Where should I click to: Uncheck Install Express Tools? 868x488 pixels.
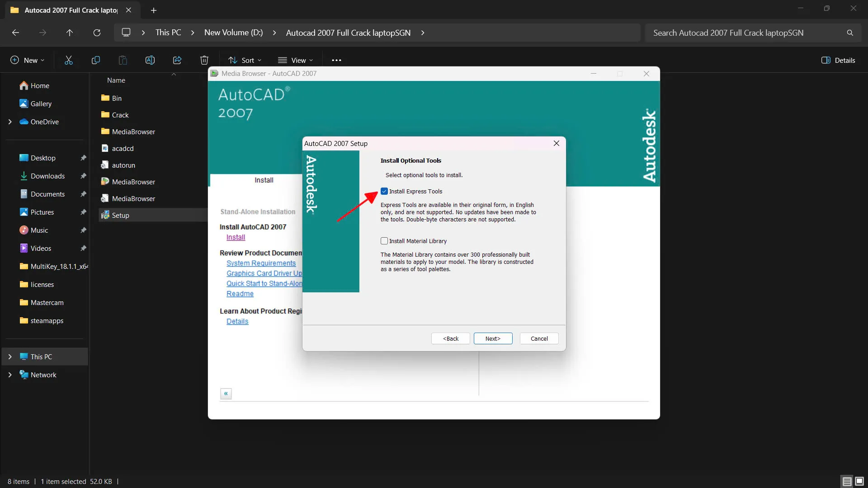point(384,191)
